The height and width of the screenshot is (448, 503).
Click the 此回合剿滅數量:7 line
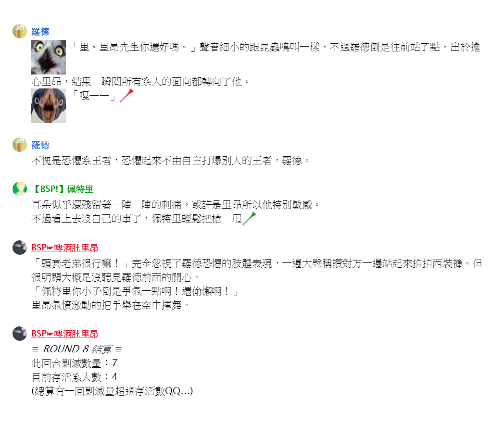point(75,363)
